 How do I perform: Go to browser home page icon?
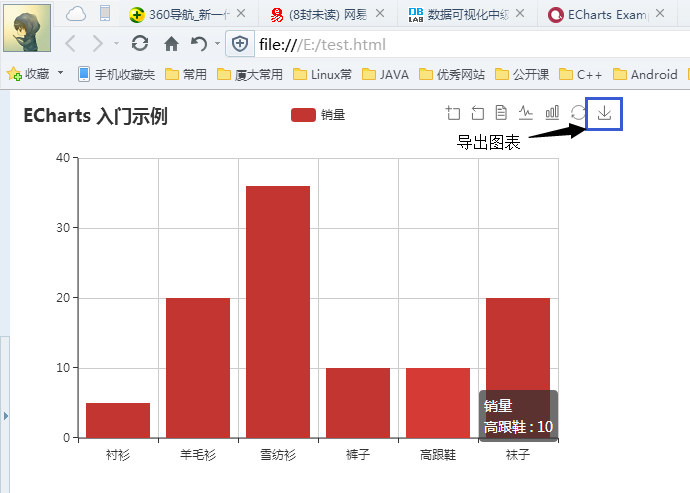coord(171,44)
